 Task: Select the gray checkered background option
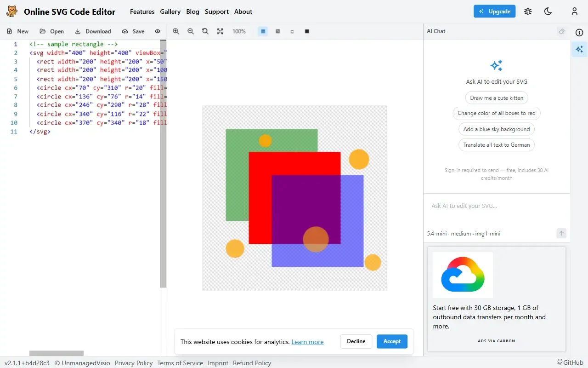click(278, 31)
